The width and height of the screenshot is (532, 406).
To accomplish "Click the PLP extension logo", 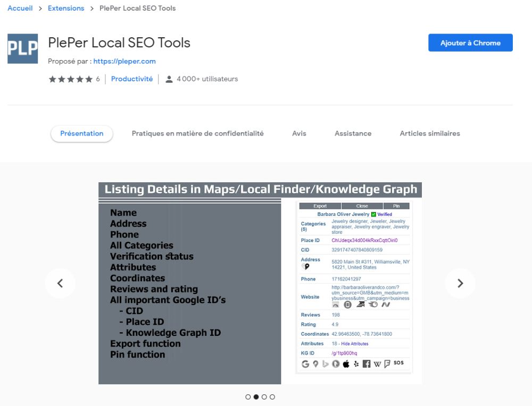I will coord(23,48).
